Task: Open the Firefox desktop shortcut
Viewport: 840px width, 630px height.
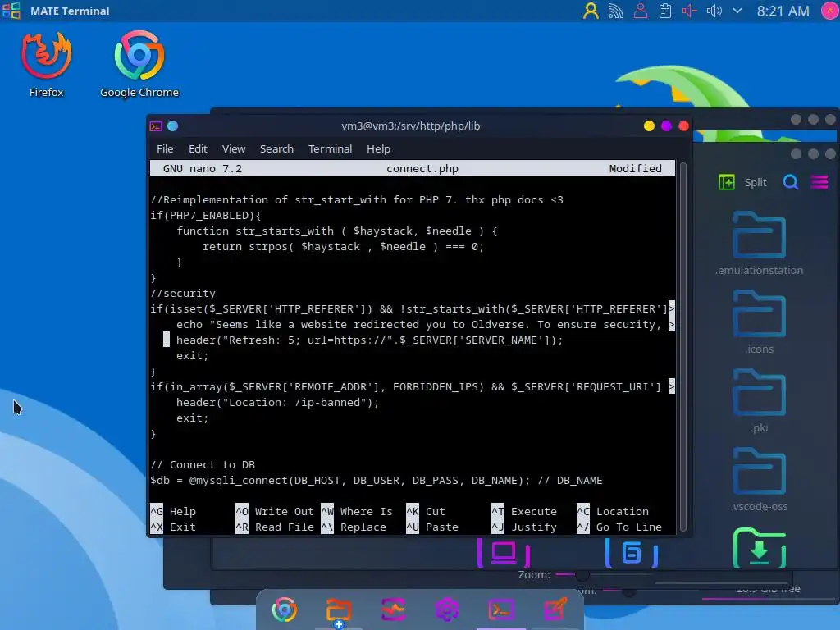Action: tap(46, 64)
